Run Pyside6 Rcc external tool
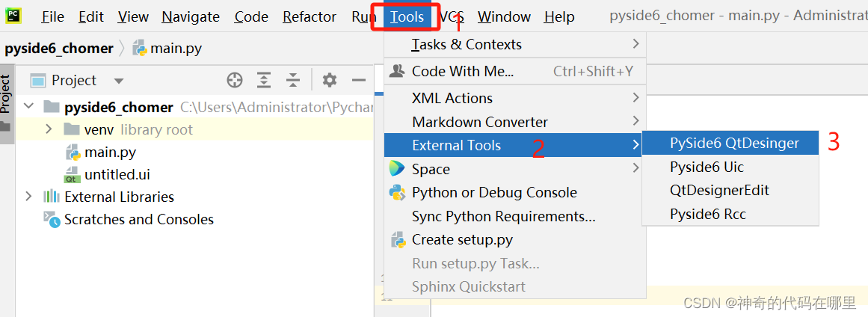This screenshot has height=317, width=868. (x=730, y=214)
